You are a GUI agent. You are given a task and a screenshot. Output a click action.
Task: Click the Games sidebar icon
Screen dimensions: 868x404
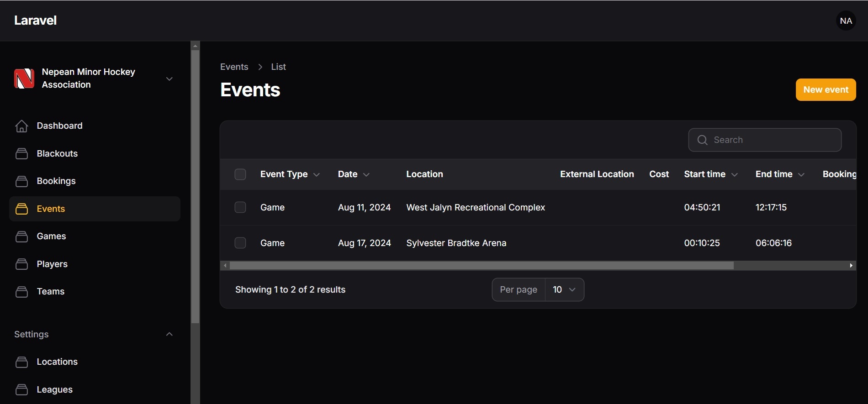click(x=21, y=236)
